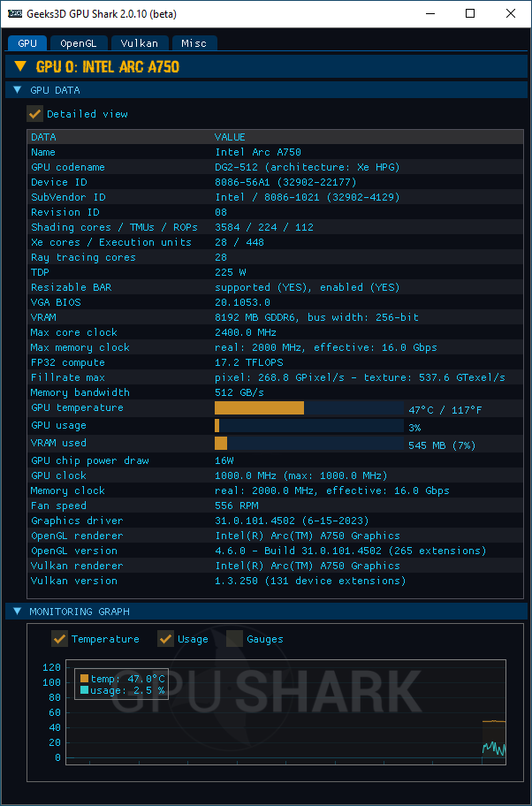Click Xe cores value '28 / 448'
Image resolution: width=532 pixels, height=806 pixels.
(239, 242)
